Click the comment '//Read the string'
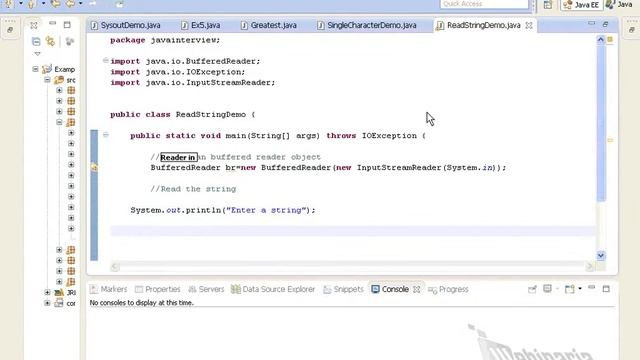This screenshot has height=360, width=640. click(193, 189)
